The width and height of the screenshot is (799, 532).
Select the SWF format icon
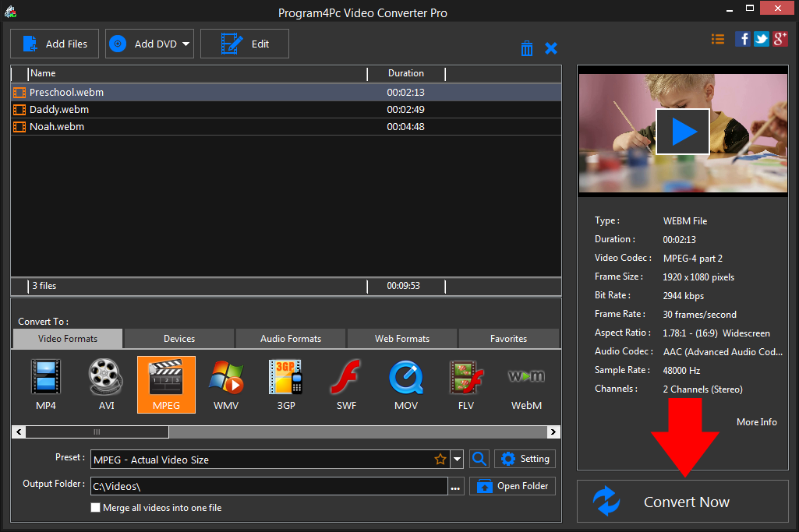(x=345, y=383)
